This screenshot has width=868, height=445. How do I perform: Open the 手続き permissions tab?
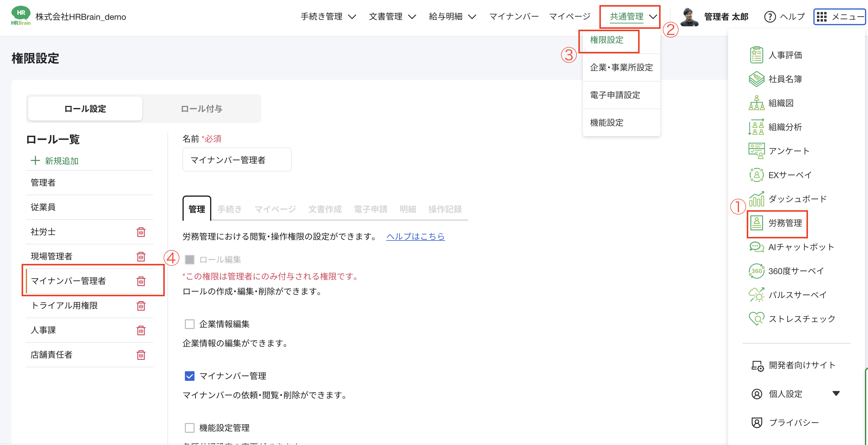coord(230,209)
